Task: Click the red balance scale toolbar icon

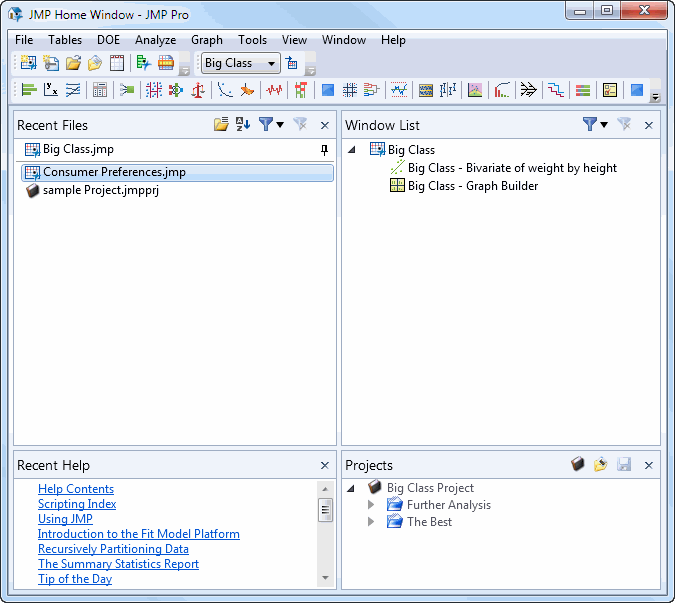Action: [x=198, y=90]
